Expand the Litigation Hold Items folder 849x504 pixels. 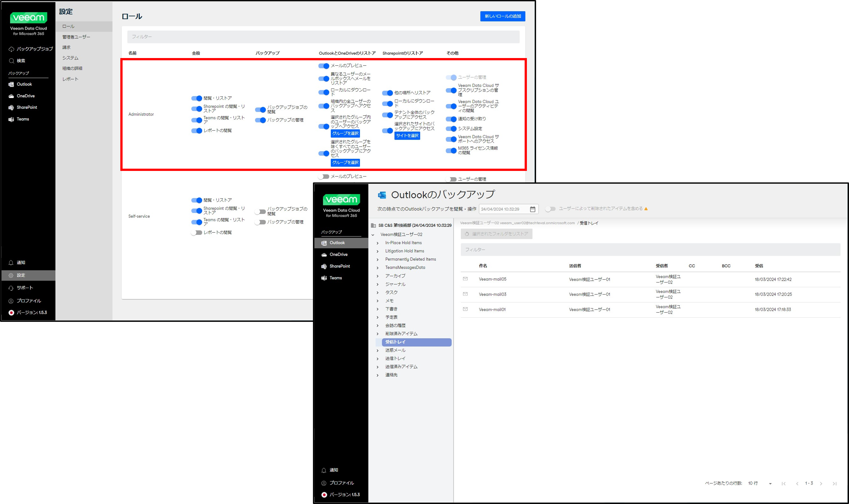click(x=377, y=251)
